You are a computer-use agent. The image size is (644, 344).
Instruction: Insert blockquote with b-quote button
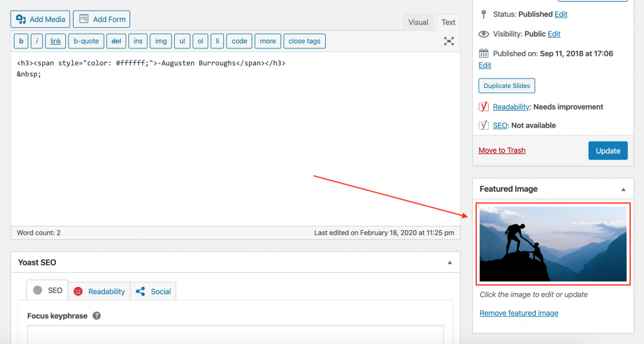click(86, 41)
